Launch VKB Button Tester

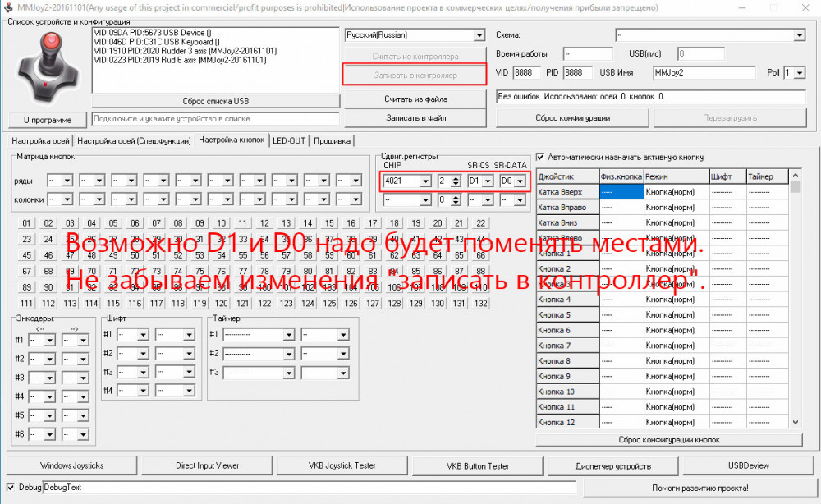point(478,465)
